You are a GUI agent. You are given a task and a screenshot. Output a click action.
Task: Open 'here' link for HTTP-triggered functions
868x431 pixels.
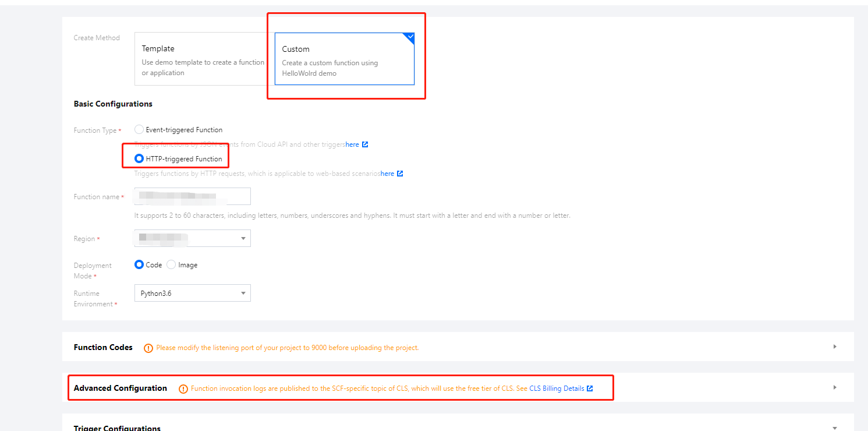click(387, 174)
